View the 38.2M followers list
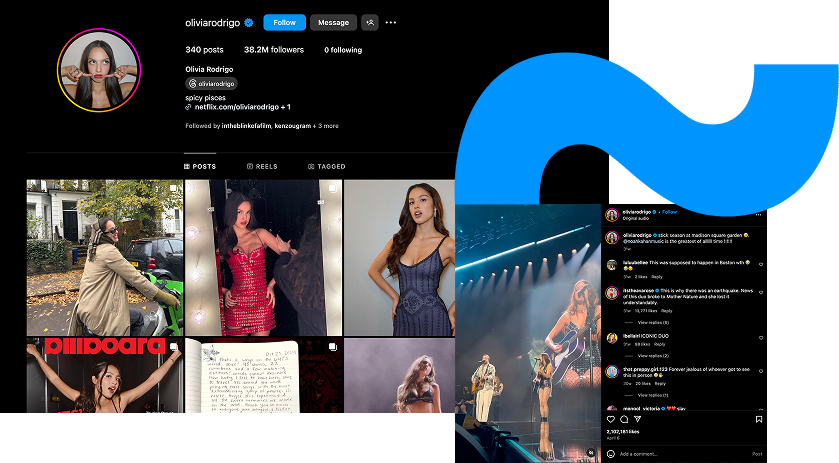Image resolution: width=839 pixels, height=463 pixels. 274,50
